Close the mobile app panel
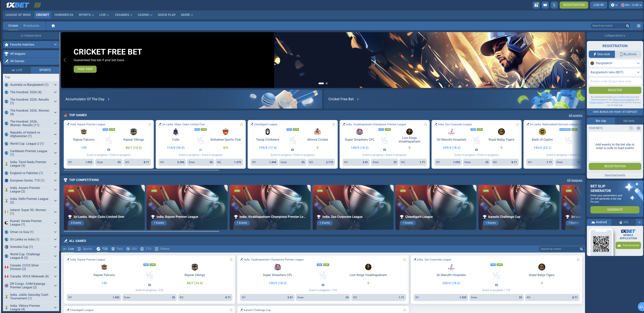 tap(639, 222)
